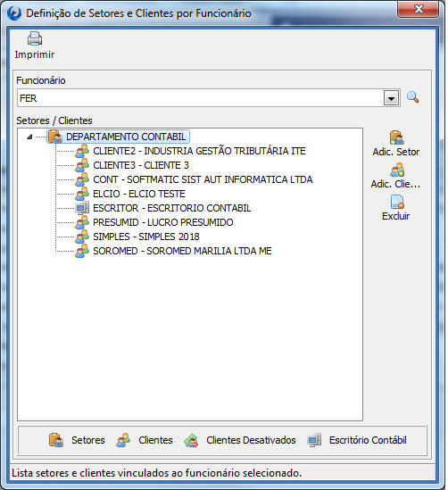Collapse the DEPARTAMENTO CONTABIL tree node
Image resolution: width=448 pixels, height=490 pixels.
[x=29, y=137]
